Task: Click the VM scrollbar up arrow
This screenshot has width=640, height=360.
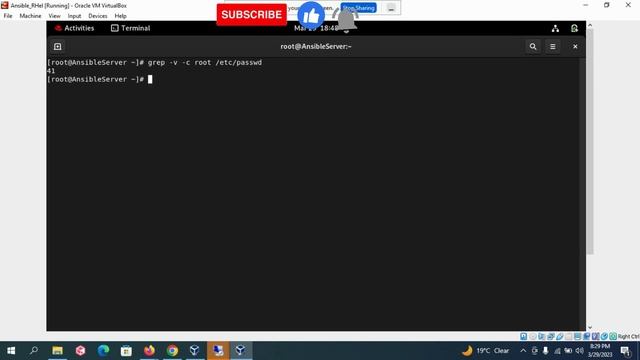Action: [590, 25]
